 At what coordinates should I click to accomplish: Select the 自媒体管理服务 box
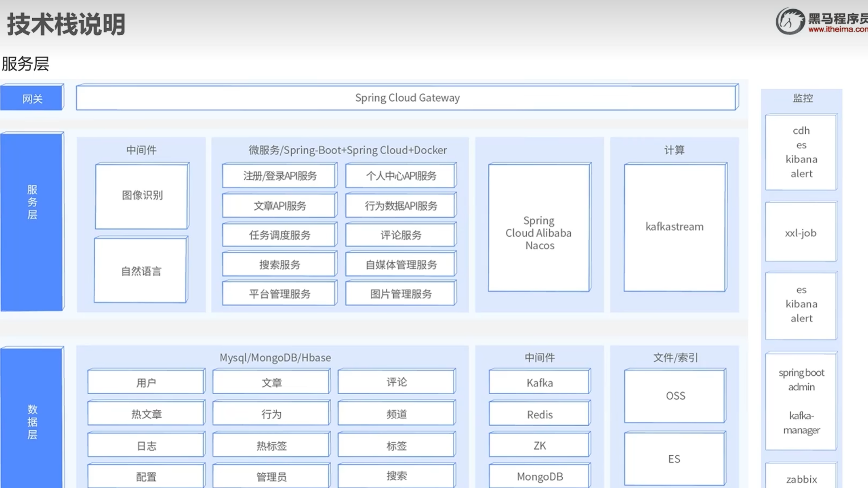coord(401,265)
